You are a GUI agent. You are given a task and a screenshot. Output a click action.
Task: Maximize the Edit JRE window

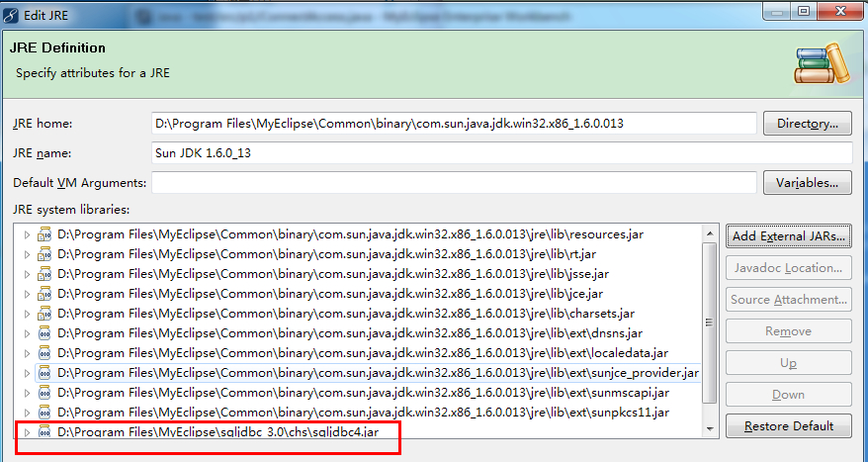pyautogui.click(x=803, y=11)
